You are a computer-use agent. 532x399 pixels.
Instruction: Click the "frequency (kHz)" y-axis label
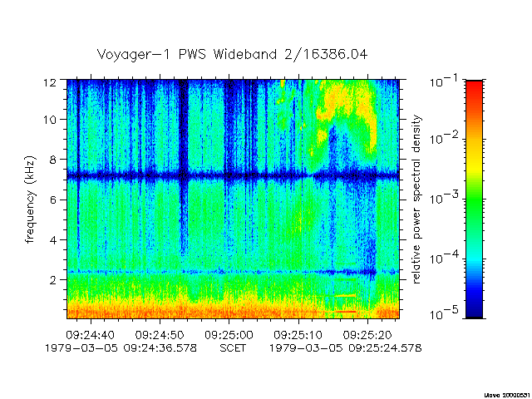tap(30, 199)
